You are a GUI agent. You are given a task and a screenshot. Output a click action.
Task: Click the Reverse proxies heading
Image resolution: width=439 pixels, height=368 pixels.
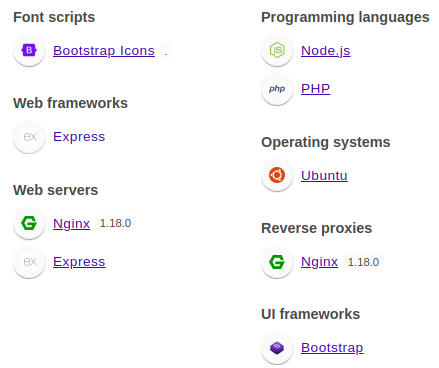click(x=316, y=228)
